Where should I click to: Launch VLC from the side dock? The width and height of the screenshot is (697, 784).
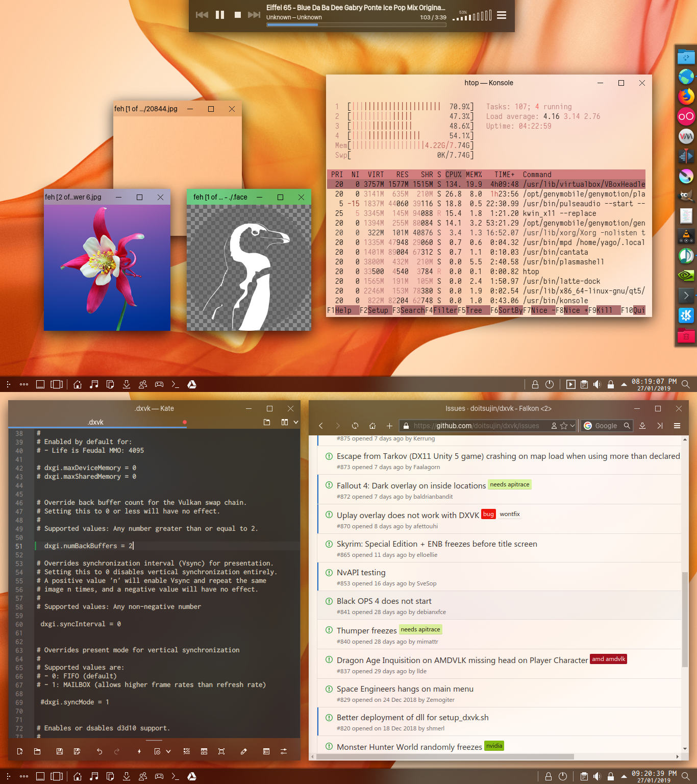[686, 236]
